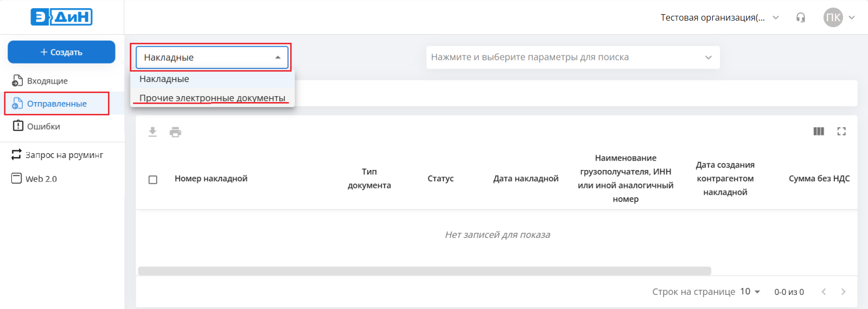Expand the Тестовая организация selector

click(x=719, y=17)
